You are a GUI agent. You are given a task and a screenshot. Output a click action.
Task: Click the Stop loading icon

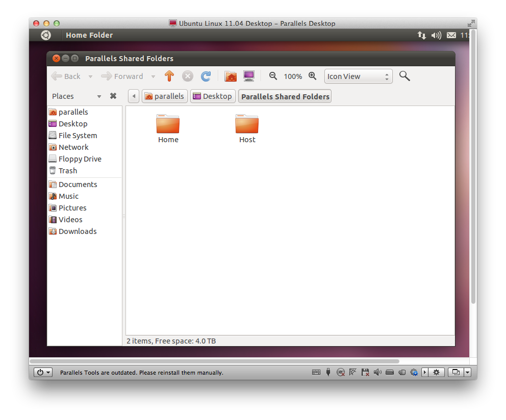[188, 76]
